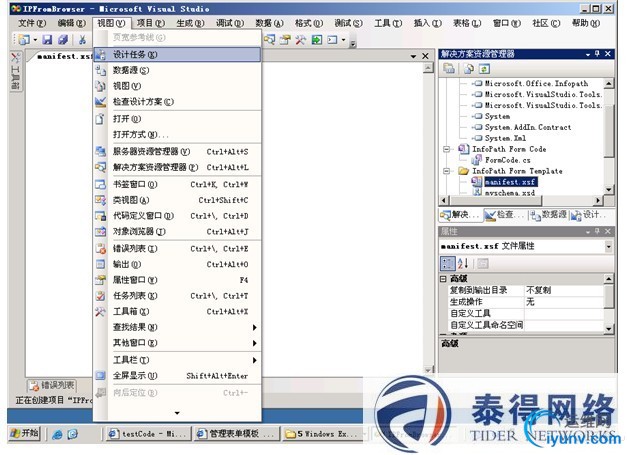
Task: Expand the menu's hidden items chevron
Action: [177, 413]
